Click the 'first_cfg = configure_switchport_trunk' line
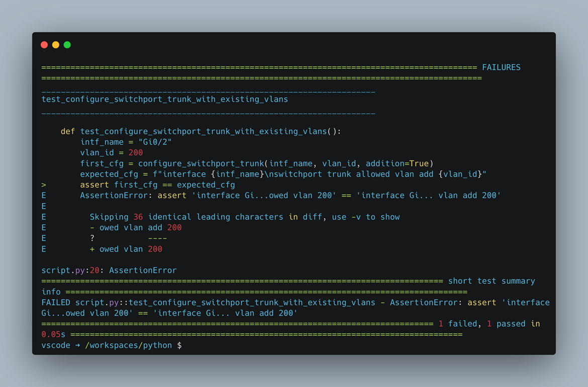 (x=256, y=163)
